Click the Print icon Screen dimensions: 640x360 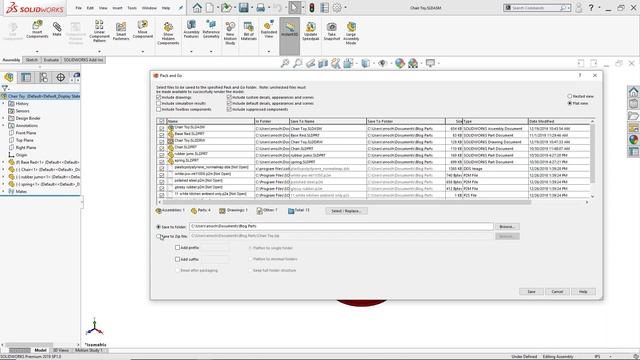[260, 8]
